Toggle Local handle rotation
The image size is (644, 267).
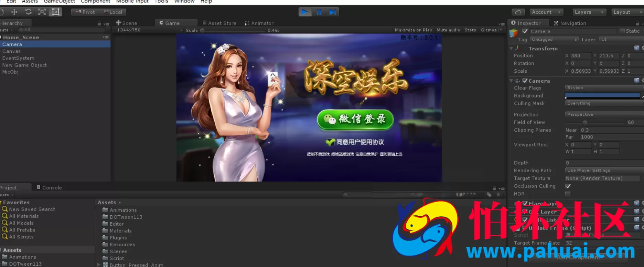(113, 12)
